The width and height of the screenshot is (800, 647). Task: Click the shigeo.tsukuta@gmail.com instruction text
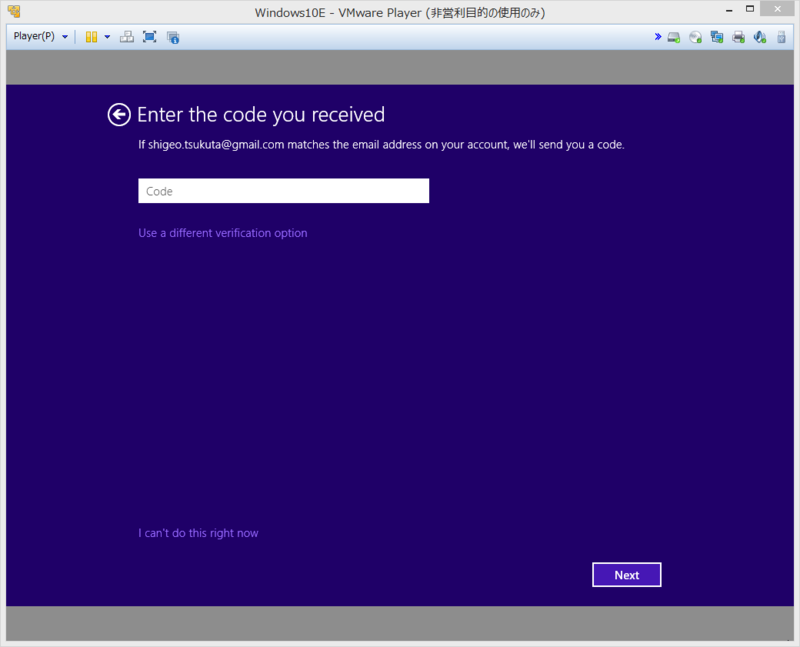click(381, 145)
